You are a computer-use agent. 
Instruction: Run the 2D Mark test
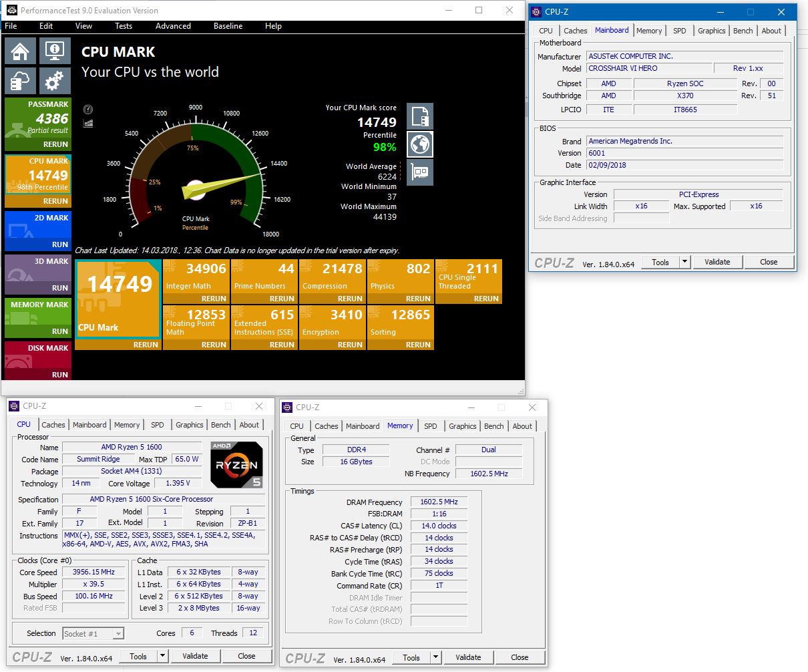[x=60, y=244]
